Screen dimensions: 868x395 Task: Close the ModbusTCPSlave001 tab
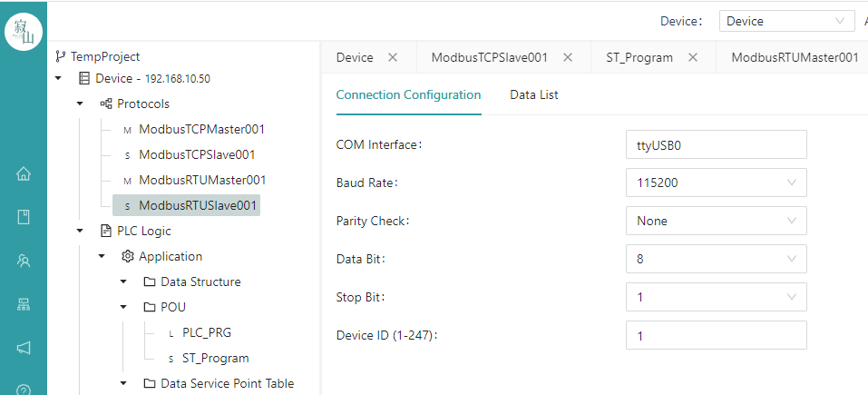click(x=568, y=57)
